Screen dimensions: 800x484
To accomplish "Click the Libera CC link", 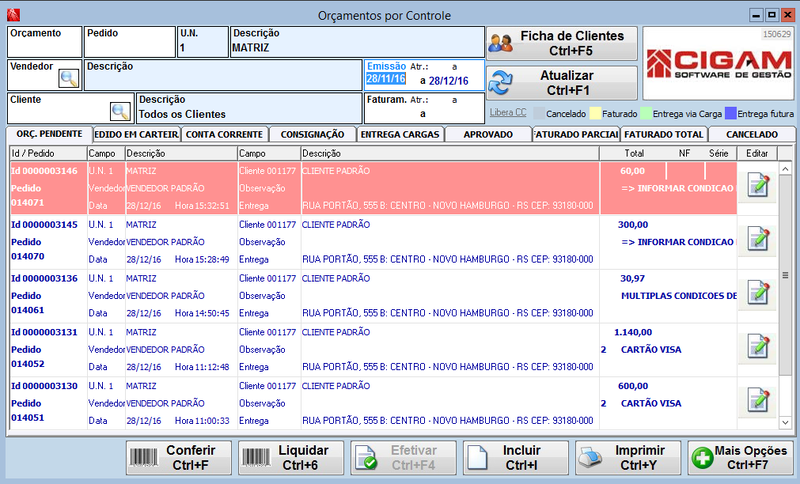I will [508, 113].
